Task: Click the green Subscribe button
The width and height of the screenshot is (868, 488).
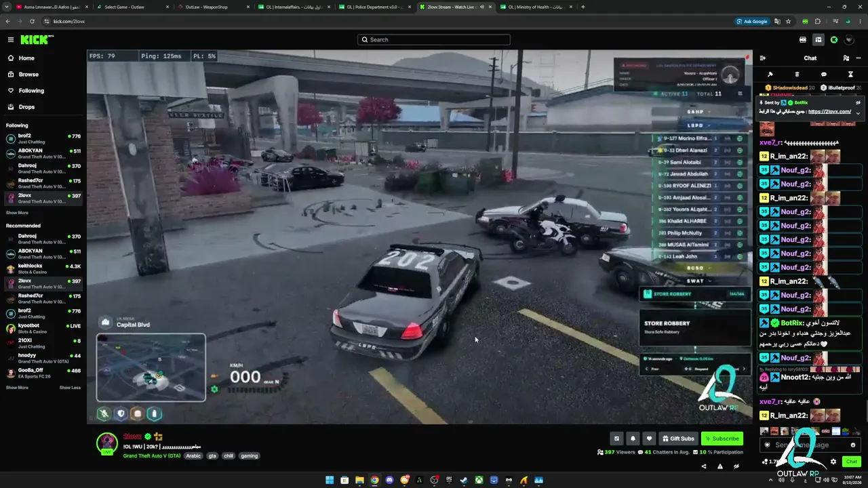Action: 722,439
